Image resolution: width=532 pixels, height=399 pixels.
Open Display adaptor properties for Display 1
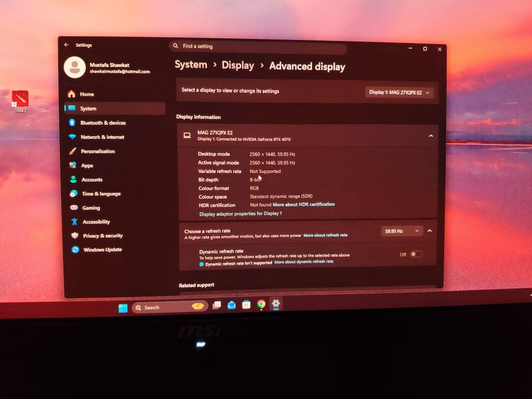(241, 213)
